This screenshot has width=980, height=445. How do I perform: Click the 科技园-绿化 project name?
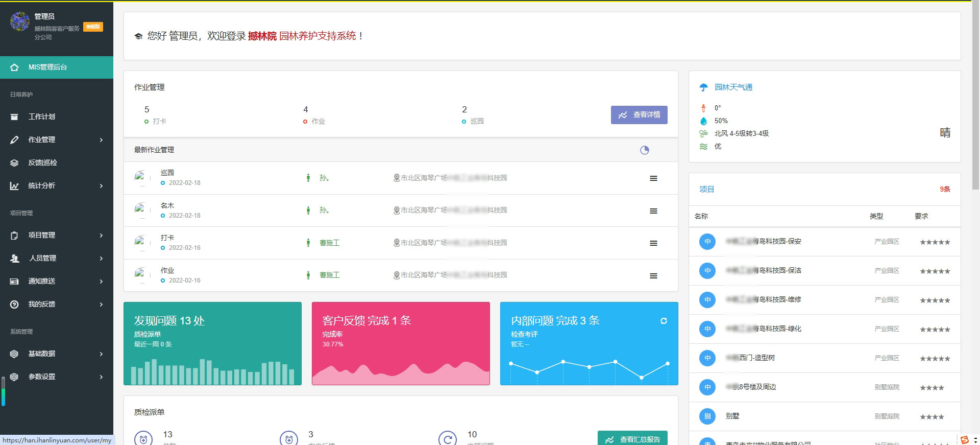point(764,329)
